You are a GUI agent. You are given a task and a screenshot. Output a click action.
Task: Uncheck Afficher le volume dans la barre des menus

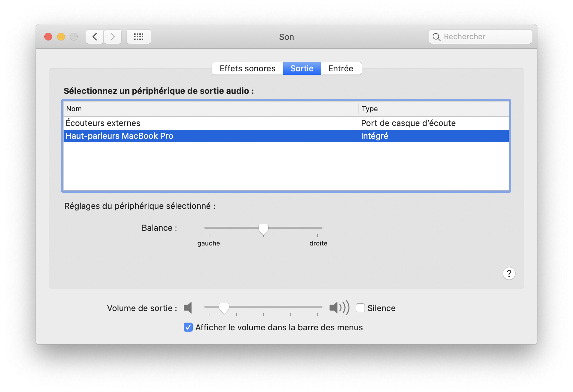[188, 327]
